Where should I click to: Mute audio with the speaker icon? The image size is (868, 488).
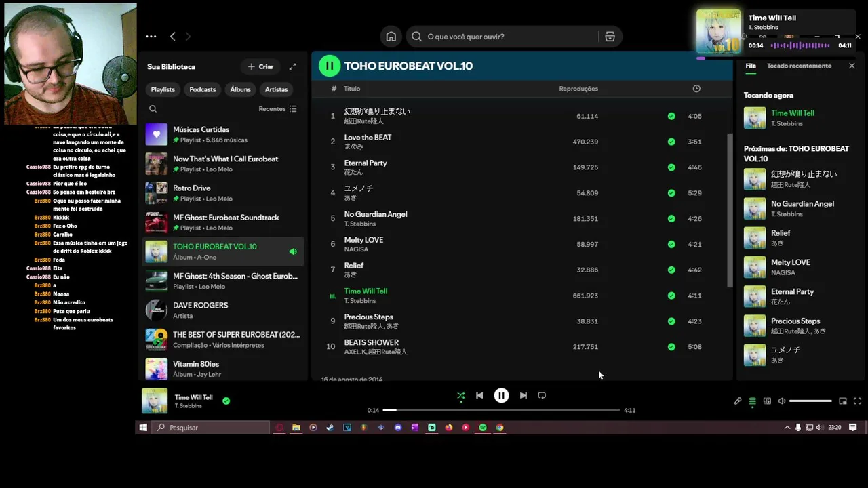781,401
